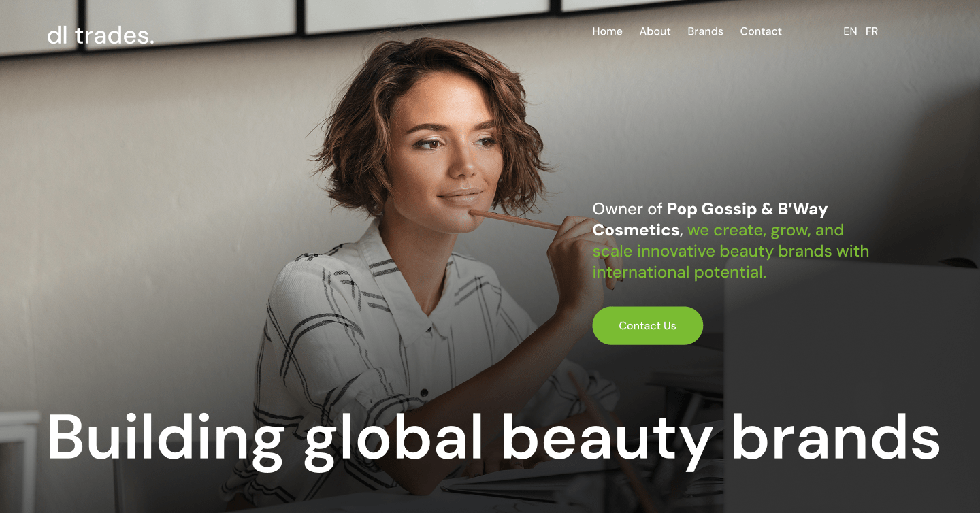This screenshot has width=980, height=513.
Task: Click the green 'international potential' text
Action: pos(679,272)
